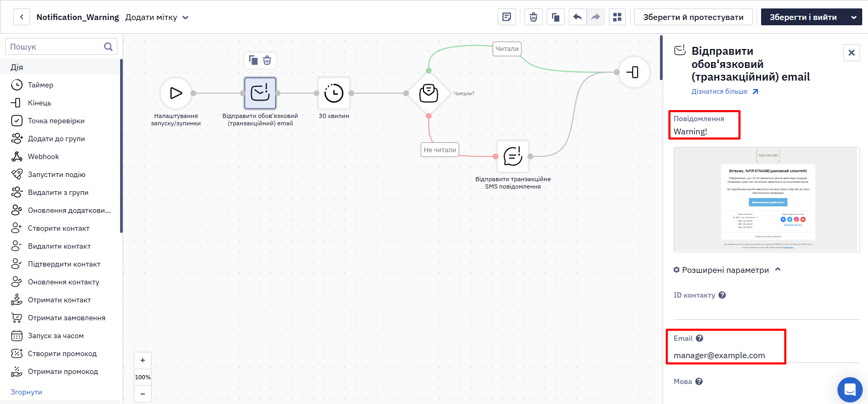Go back using the arrow button
This screenshot has height=404, width=868.
22,17
